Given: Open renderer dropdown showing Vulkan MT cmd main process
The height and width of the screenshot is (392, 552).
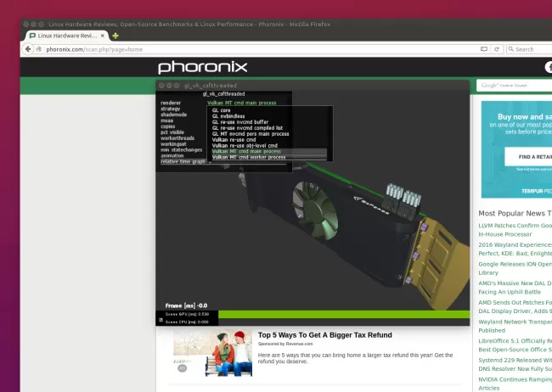Looking at the screenshot, I should pyautogui.click(x=242, y=103).
